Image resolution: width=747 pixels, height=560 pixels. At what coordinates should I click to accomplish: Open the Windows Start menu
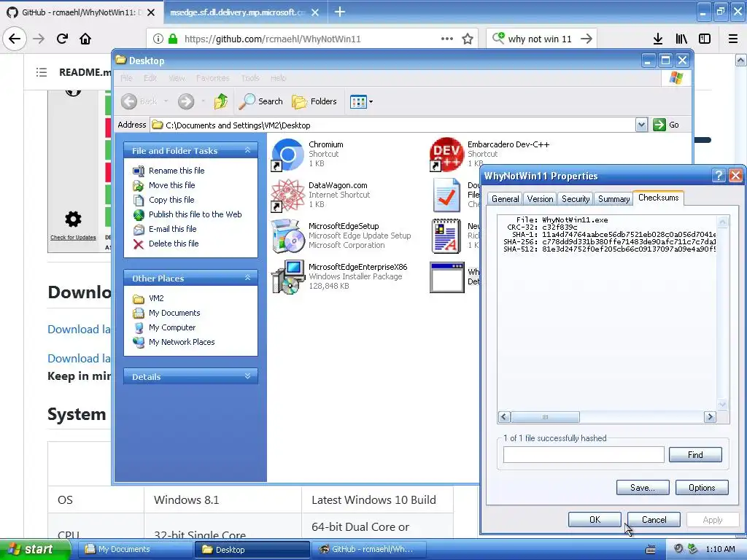point(35,549)
